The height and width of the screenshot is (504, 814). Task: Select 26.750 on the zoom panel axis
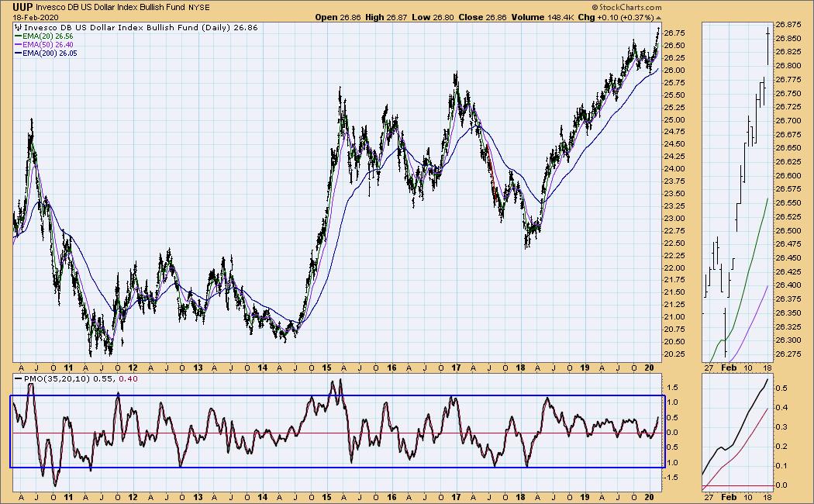coord(788,93)
